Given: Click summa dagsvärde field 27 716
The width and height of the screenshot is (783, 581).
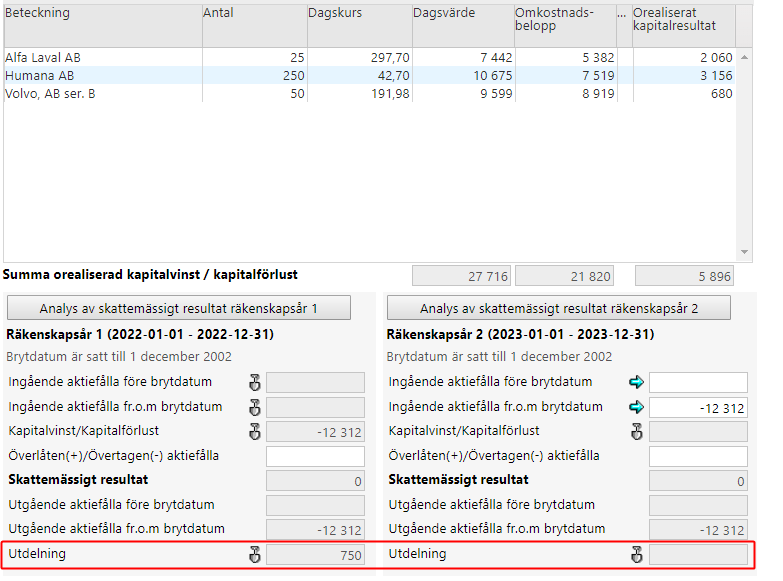Looking at the screenshot, I should [461, 276].
